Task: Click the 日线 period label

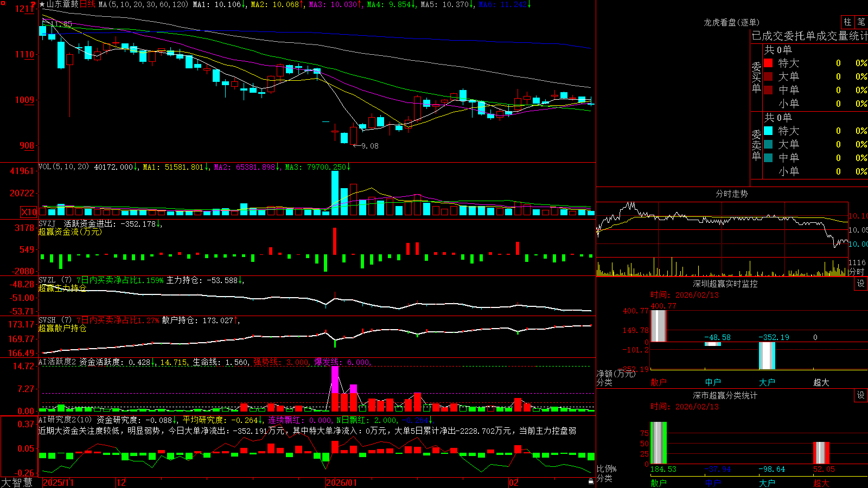Action: (87, 4)
